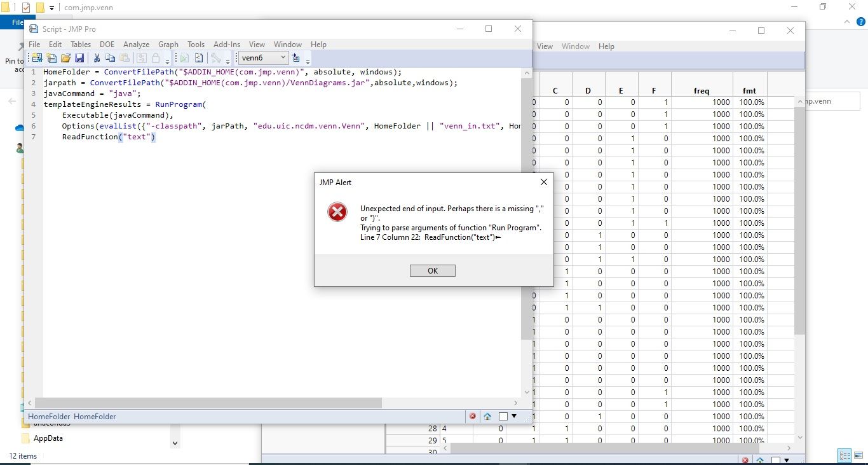Click the Run Script icon

pyautogui.click(x=184, y=58)
